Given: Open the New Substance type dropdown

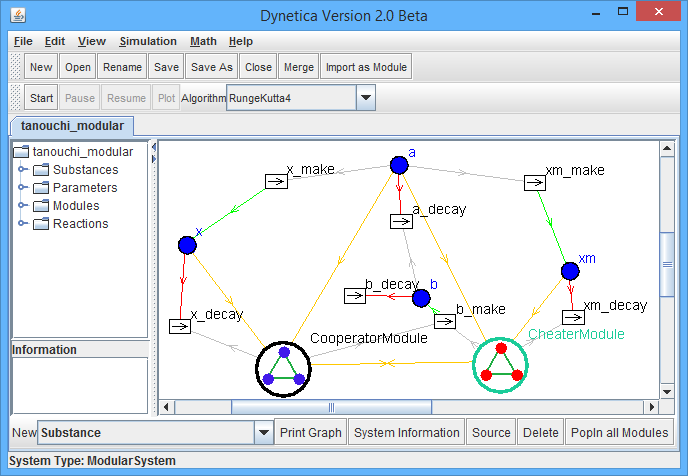Looking at the screenshot, I should 264,433.
